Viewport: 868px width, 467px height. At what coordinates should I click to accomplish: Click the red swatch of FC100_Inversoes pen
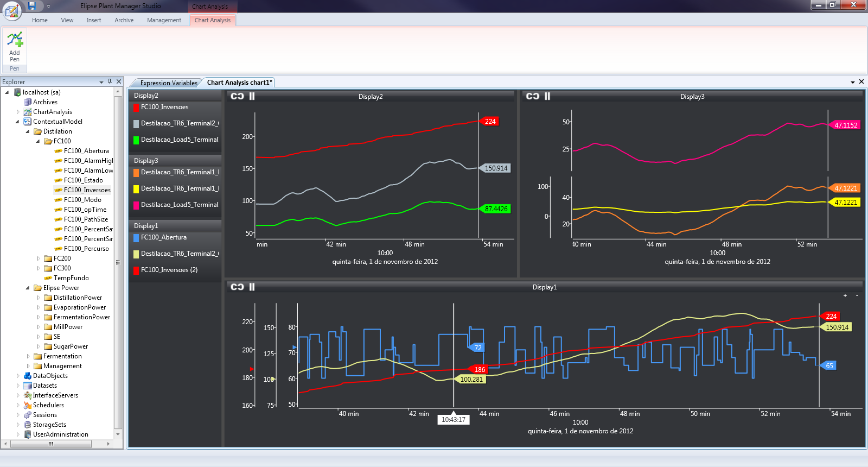pos(136,108)
